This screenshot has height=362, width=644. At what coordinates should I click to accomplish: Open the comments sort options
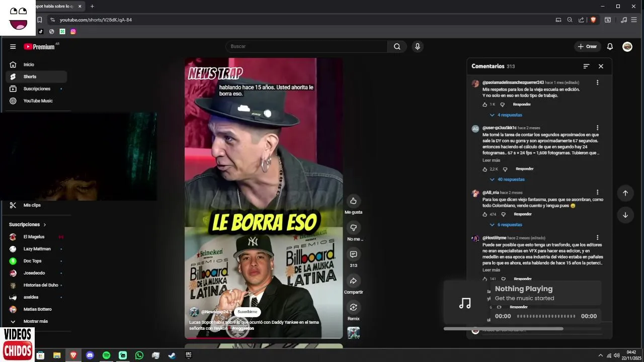(x=586, y=66)
